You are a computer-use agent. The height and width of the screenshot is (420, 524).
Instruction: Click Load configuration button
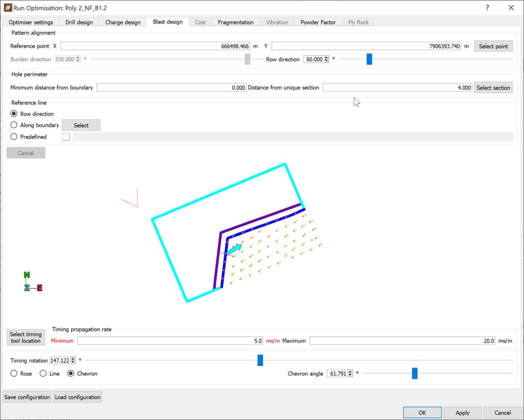[78, 397]
